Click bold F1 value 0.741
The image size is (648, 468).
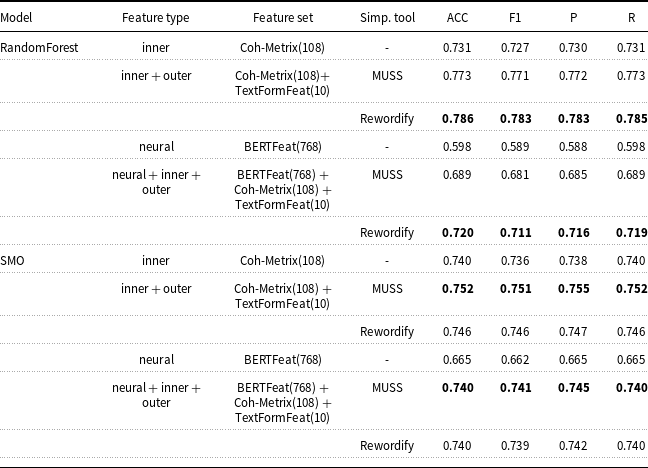click(515, 388)
